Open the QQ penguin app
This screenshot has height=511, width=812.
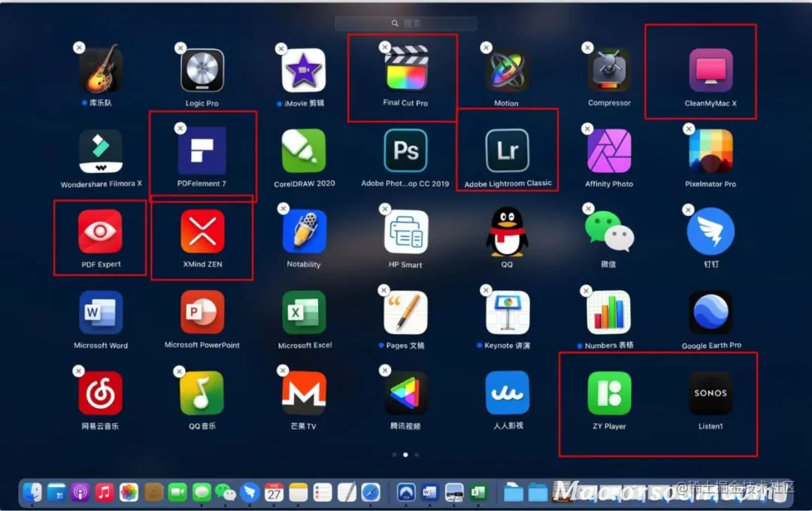pos(507,231)
